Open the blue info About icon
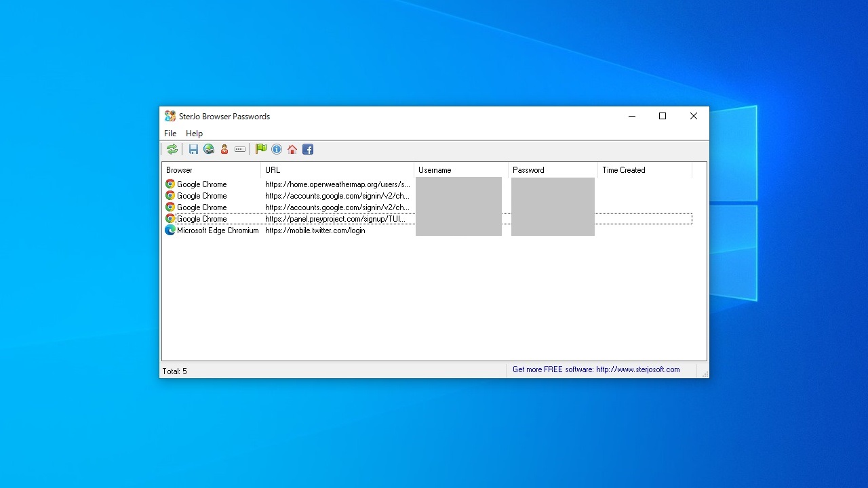Image resolution: width=868 pixels, height=488 pixels. (277, 149)
